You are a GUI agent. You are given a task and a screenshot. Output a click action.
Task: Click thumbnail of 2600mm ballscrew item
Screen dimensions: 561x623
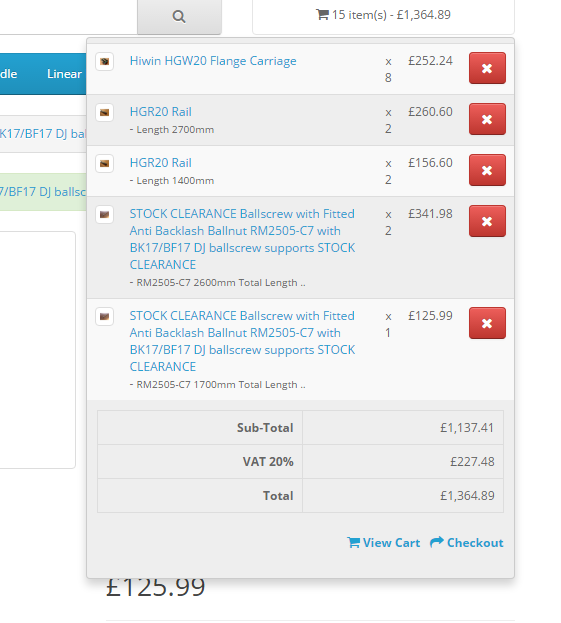click(104, 215)
